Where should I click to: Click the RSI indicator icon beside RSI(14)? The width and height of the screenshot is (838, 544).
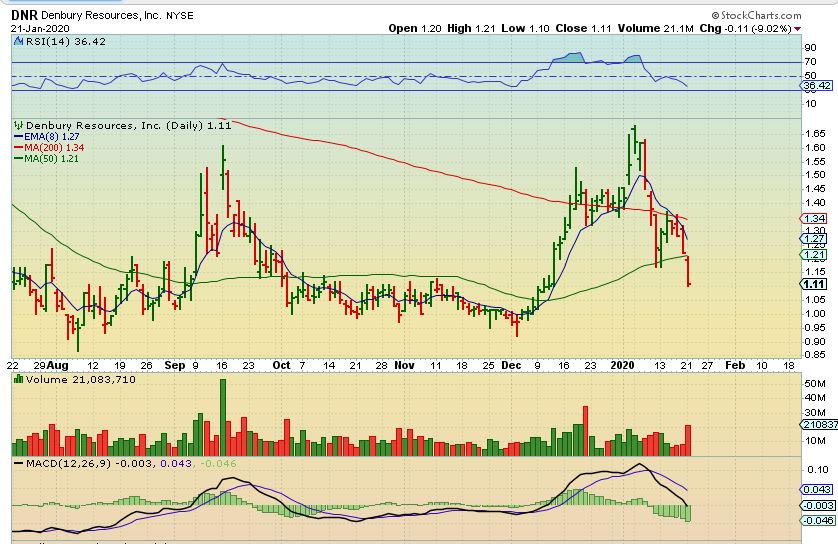pyautogui.click(x=18, y=41)
